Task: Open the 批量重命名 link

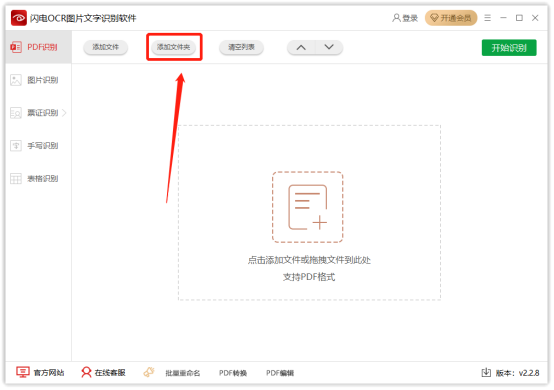Action: [183, 373]
